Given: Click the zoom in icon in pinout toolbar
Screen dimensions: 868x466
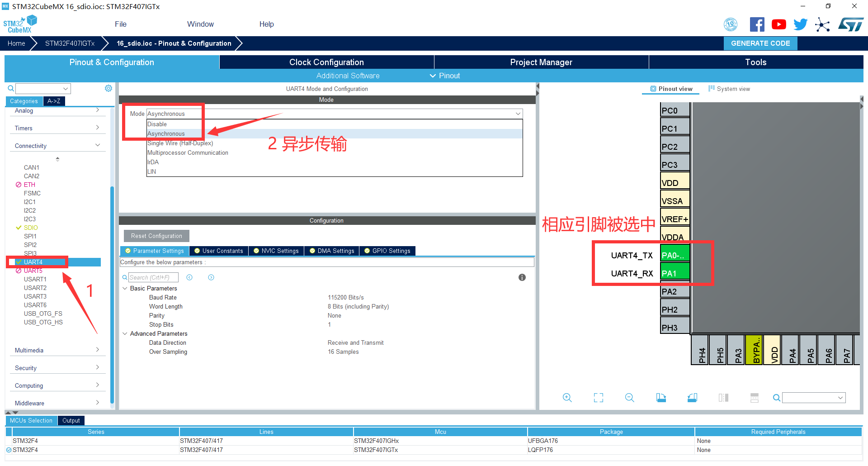Looking at the screenshot, I should click(567, 398).
